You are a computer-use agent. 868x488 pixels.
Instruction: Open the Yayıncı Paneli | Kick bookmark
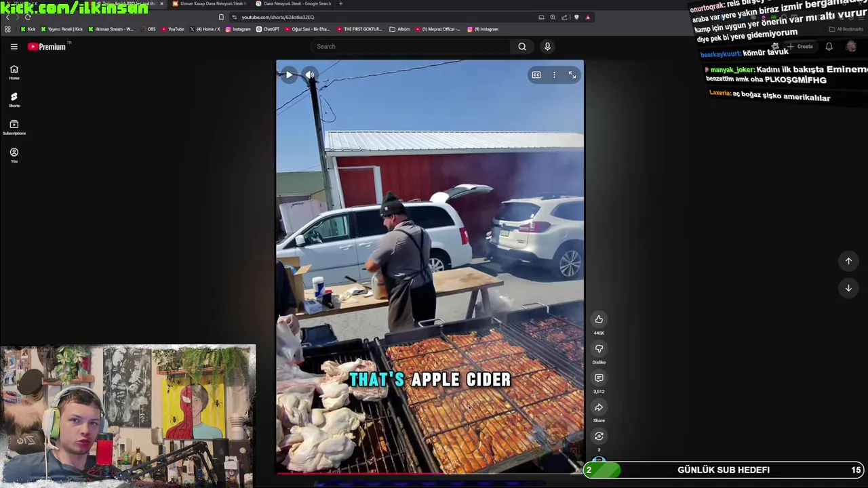[x=62, y=29]
